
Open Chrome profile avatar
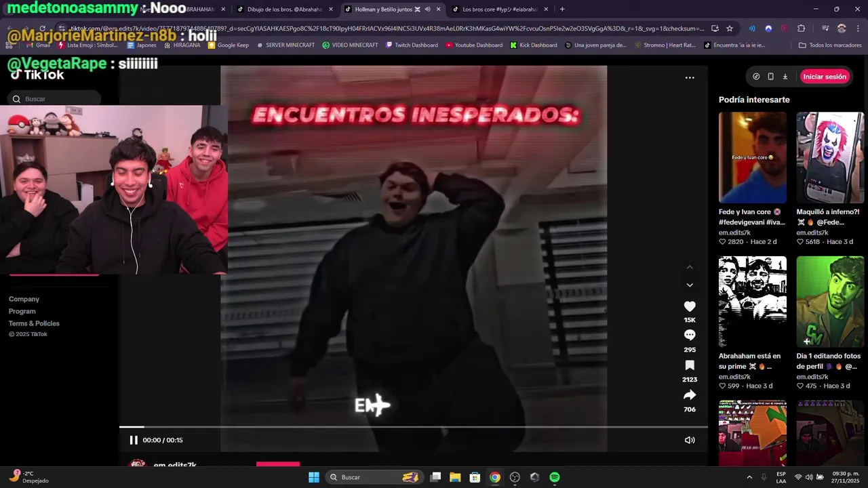842,28
